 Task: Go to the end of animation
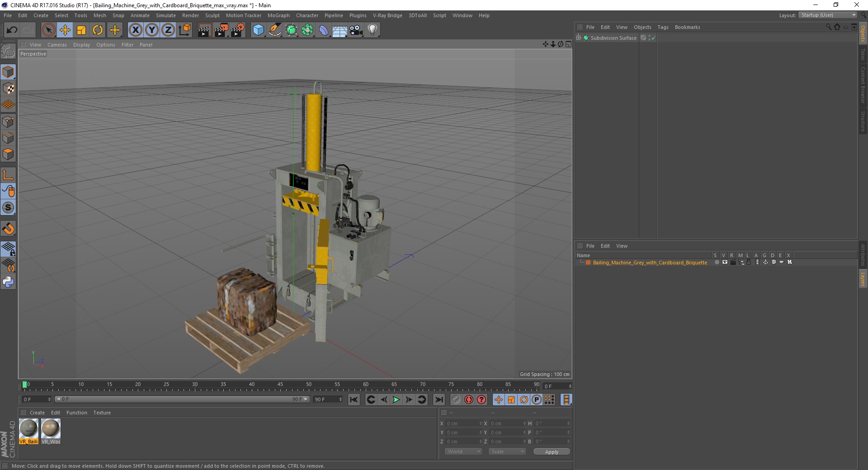click(439, 399)
